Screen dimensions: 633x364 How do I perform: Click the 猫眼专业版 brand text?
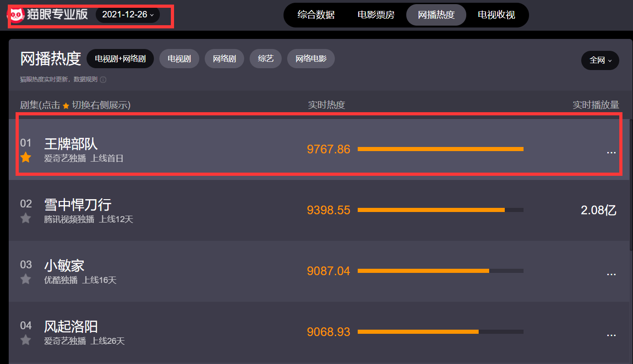[x=58, y=15]
